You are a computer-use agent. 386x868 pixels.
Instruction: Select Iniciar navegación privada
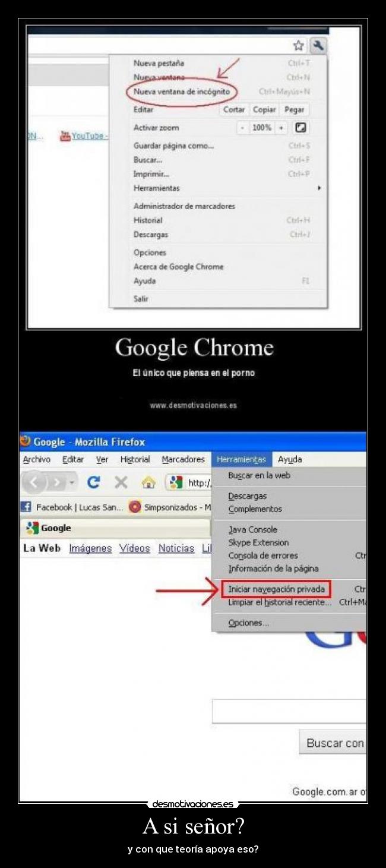pos(277,589)
